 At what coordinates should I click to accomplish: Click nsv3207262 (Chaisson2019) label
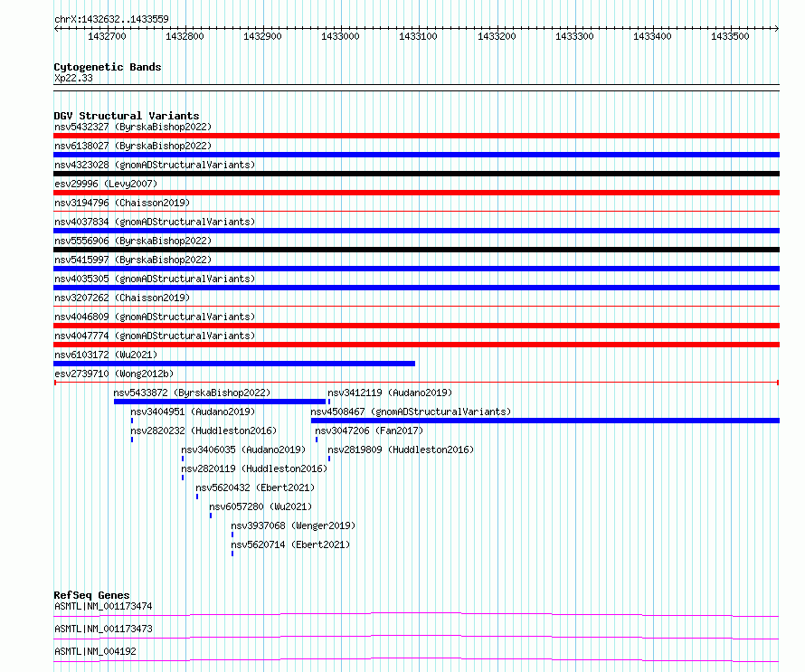(122, 298)
